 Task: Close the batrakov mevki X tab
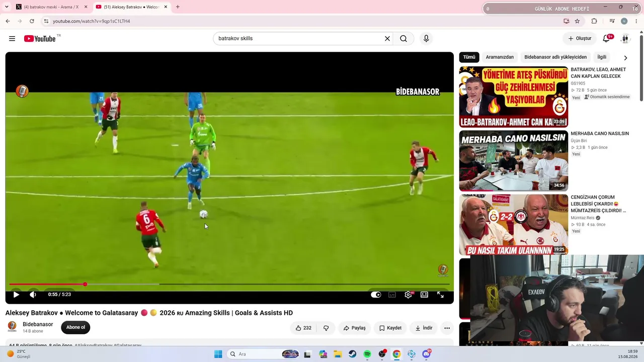coord(86,7)
